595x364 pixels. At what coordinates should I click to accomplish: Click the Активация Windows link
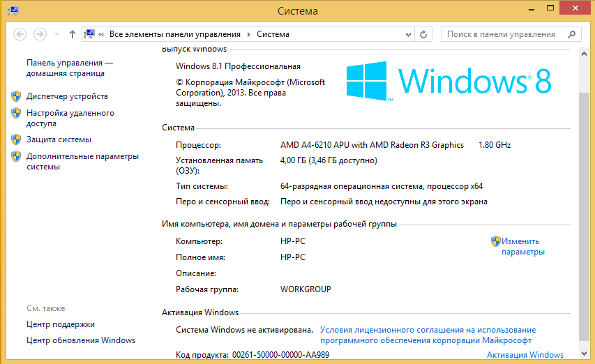pyautogui.click(x=525, y=355)
